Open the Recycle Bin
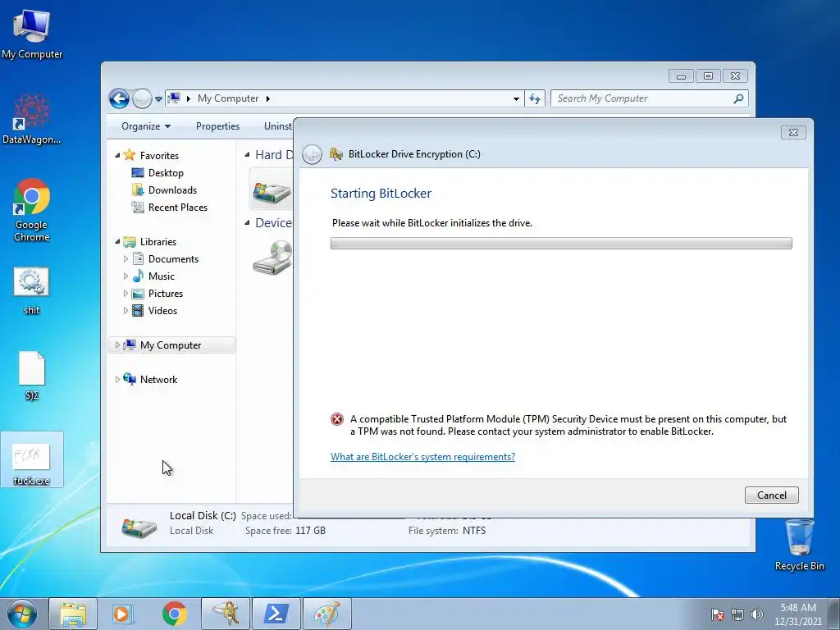The width and height of the screenshot is (840, 630). click(x=799, y=545)
